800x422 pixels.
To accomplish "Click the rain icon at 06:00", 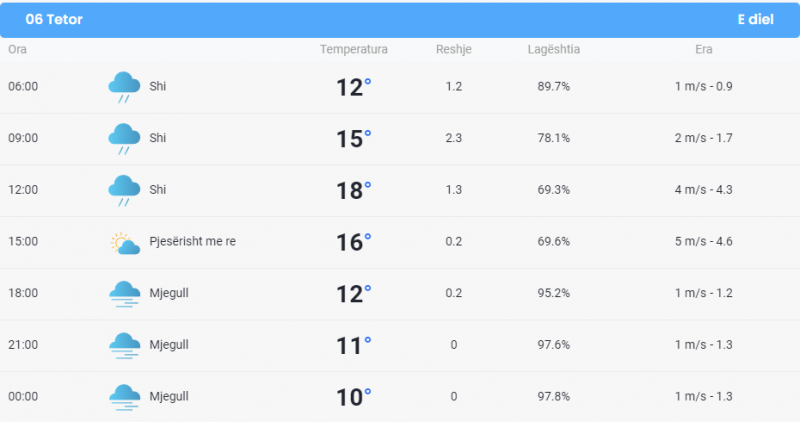I will [x=124, y=87].
